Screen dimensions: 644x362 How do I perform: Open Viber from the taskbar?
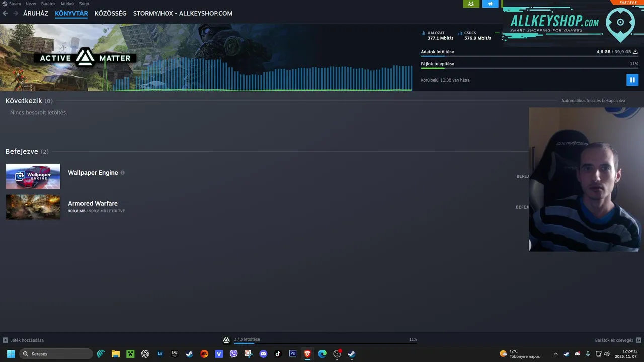[233, 354]
